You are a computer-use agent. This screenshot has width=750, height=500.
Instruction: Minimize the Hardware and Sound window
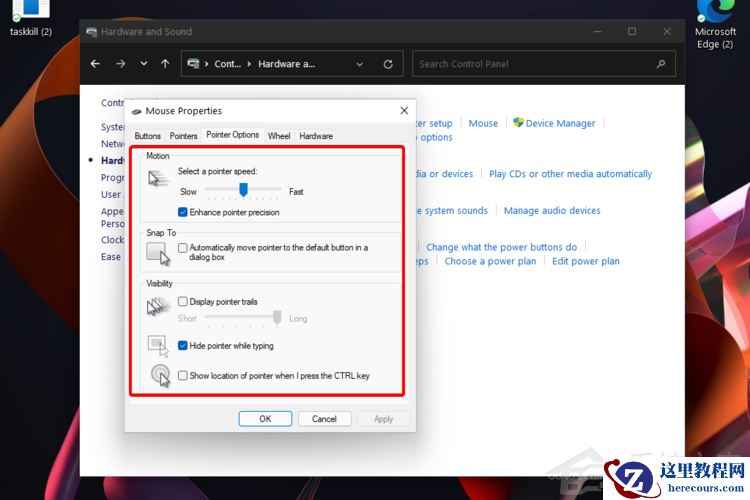[597, 32]
